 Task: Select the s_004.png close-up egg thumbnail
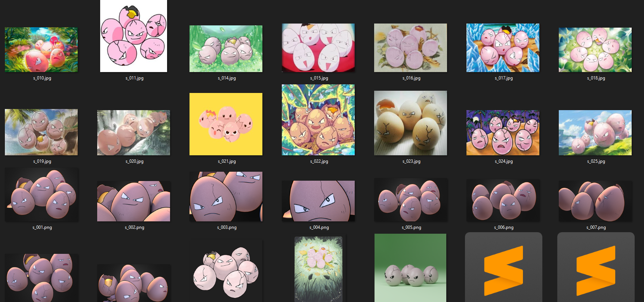tap(318, 201)
